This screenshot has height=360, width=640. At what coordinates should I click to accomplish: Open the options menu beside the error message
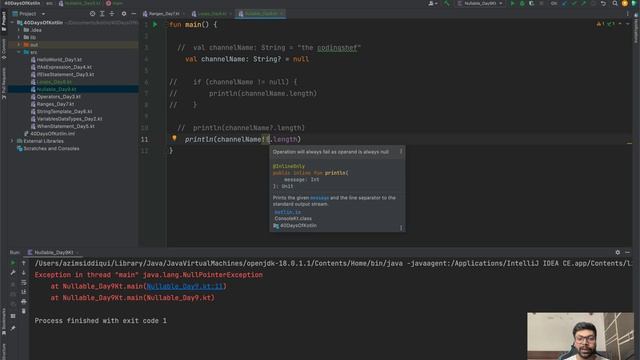pyautogui.click(x=401, y=152)
